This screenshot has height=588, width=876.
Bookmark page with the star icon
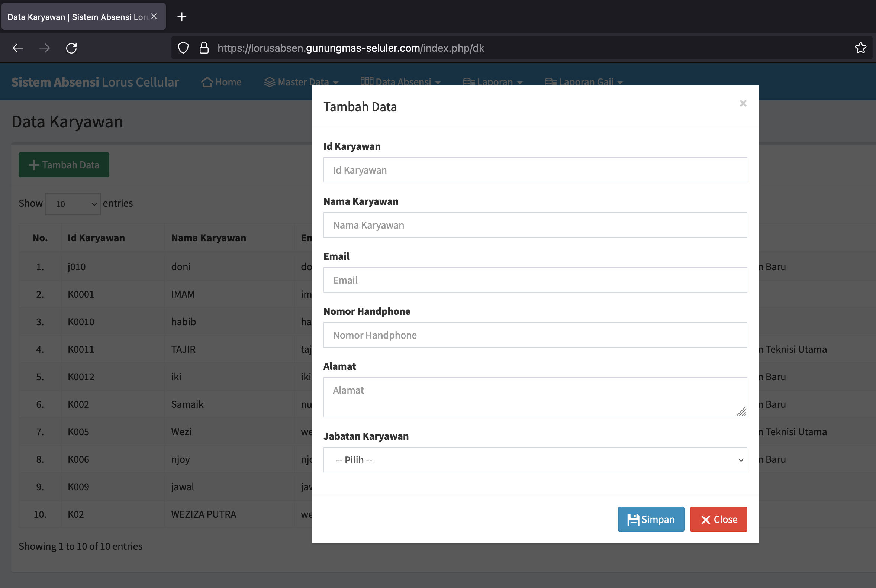click(860, 48)
